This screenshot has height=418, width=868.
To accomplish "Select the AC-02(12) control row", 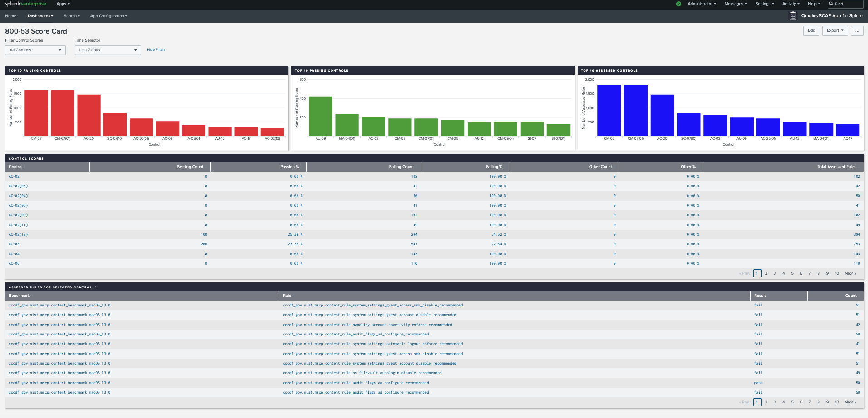I will 434,234.
